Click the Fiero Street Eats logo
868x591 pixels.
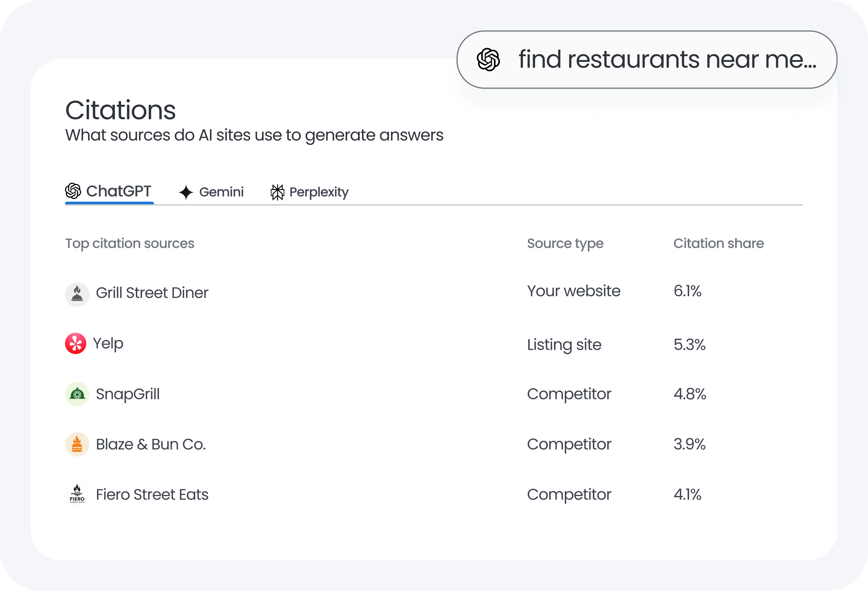(77, 494)
